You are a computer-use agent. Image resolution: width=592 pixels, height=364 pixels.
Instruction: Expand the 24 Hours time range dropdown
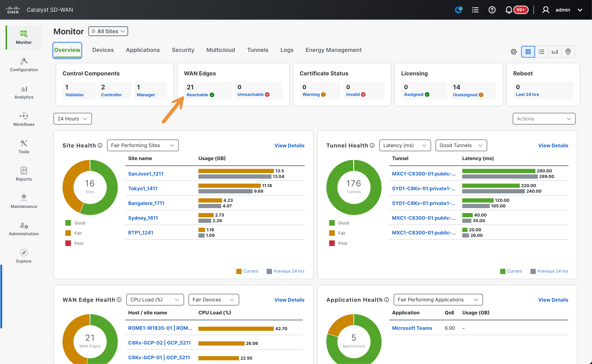[x=73, y=119]
